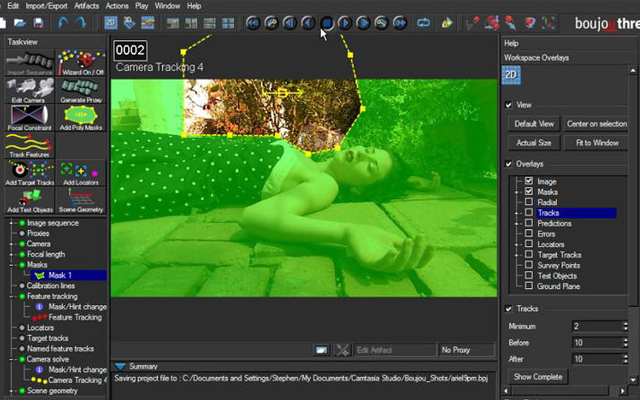The image size is (640, 400).
Task: Jump to first frame of sequence
Action: pyautogui.click(x=253, y=23)
